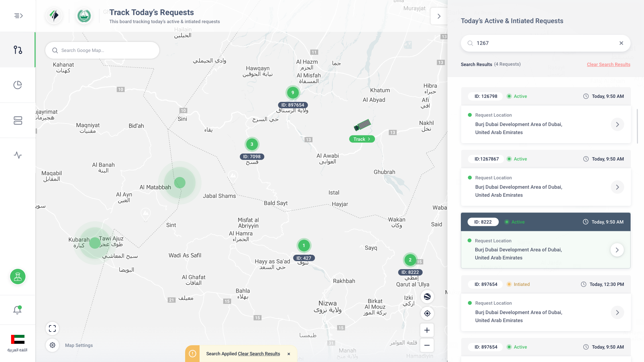Center map on my location
This screenshot has height=362, width=644.
[x=427, y=313]
